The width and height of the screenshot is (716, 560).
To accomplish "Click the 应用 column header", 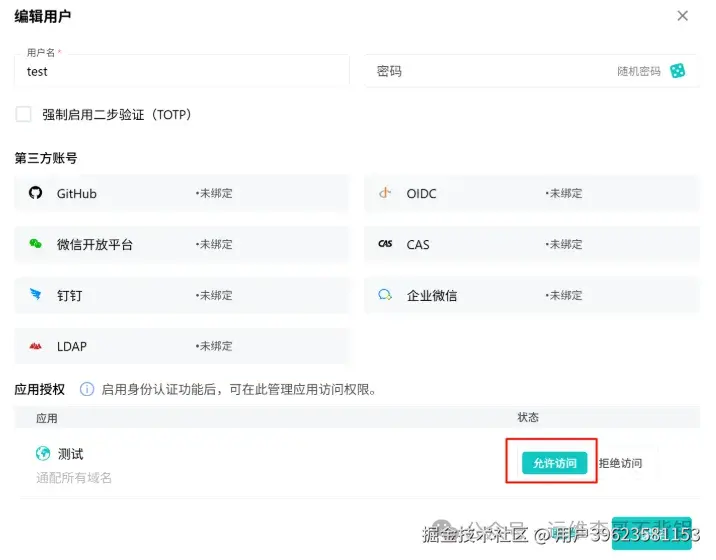I will [47, 418].
